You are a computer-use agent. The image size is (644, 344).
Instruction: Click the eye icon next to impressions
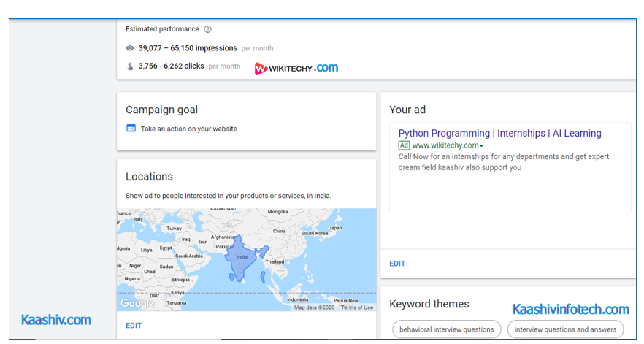click(x=130, y=48)
